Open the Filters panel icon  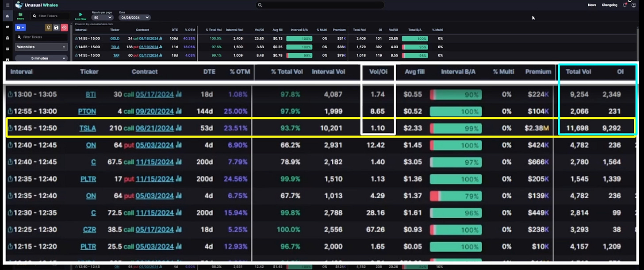[x=20, y=16]
